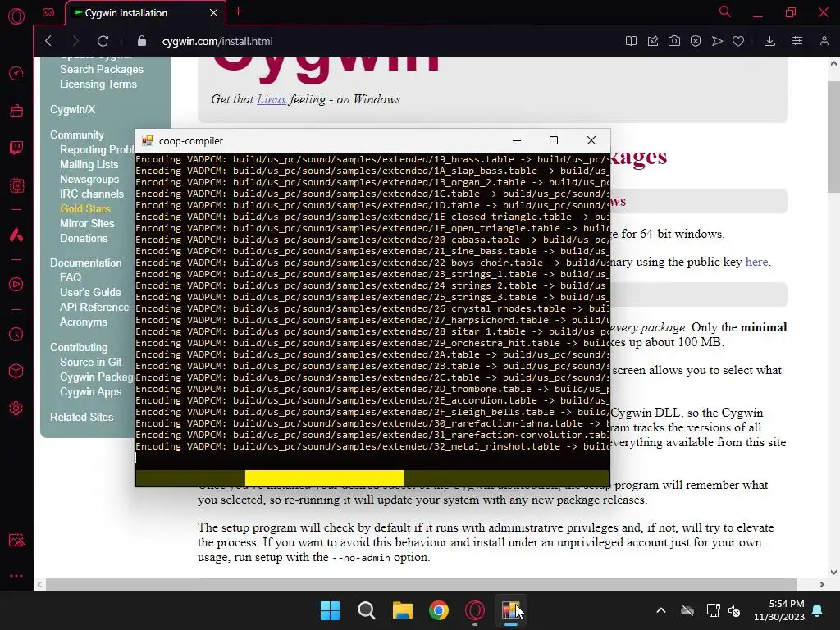The height and width of the screenshot is (630, 840).
Task: Open the Mailing Lists link
Action: (x=89, y=164)
